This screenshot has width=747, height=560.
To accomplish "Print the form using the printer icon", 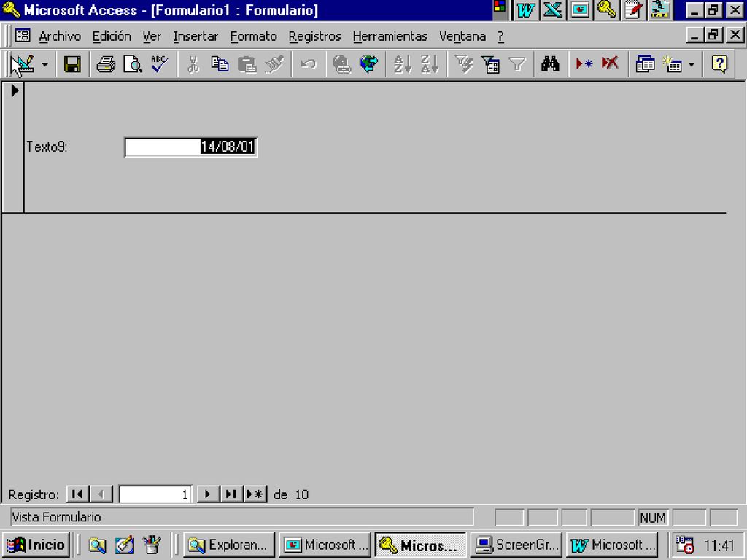I will pos(105,64).
